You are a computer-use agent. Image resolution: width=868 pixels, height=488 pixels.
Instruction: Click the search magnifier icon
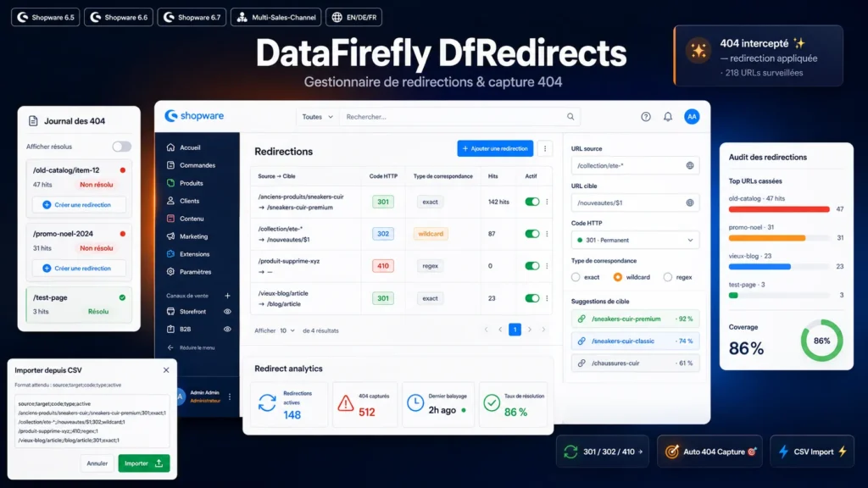(570, 117)
